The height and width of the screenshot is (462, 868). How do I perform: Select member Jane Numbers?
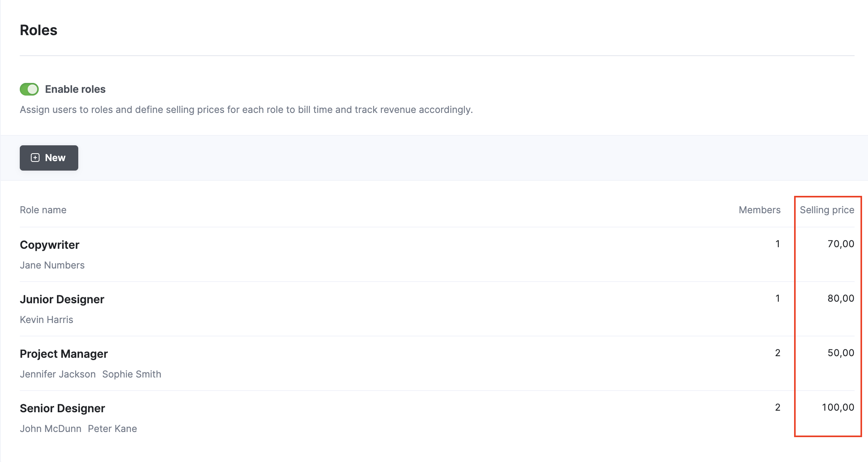(x=52, y=265)
